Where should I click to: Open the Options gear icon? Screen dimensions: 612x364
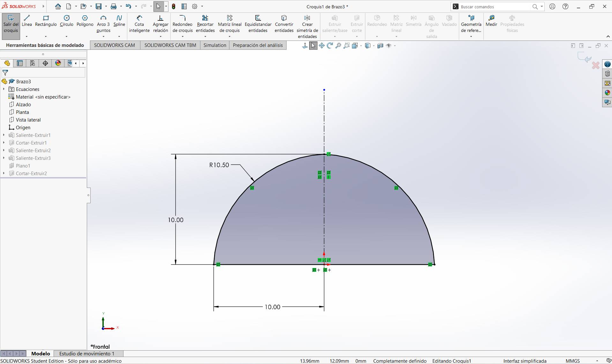point(195,6)
